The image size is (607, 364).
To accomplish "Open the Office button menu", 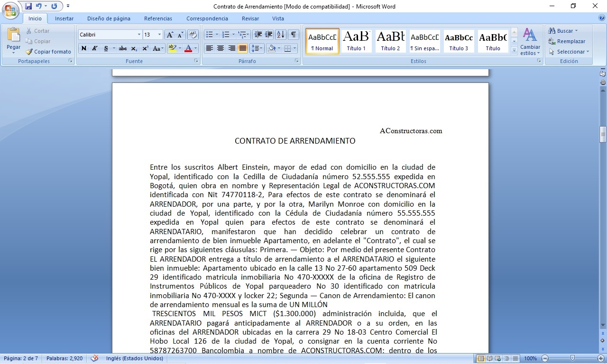I will tap(10, 10).
